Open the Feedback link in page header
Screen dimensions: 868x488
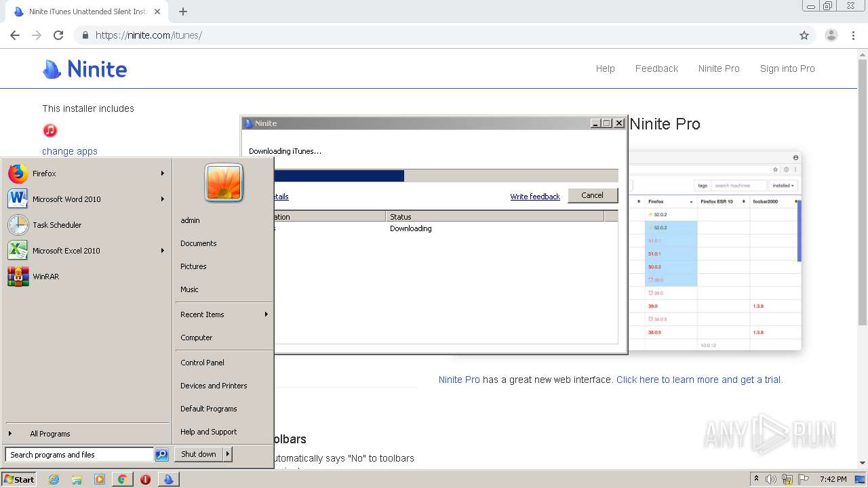point(656,68)
